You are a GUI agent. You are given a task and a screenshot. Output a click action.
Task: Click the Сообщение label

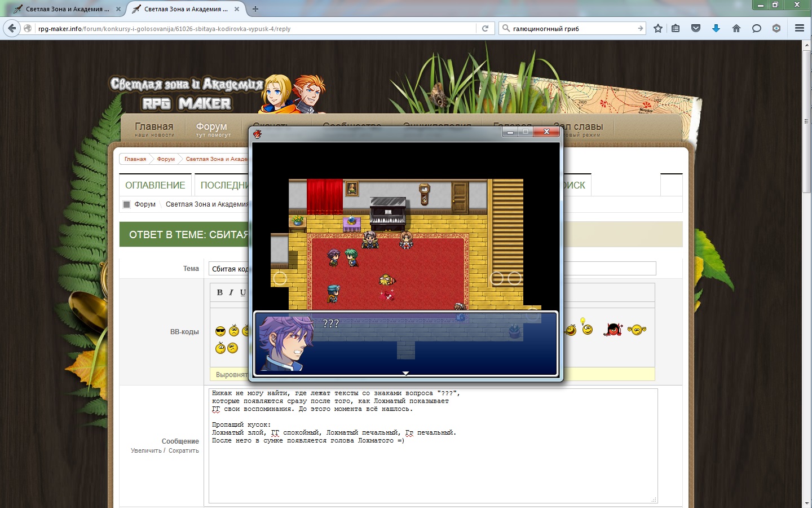pyautogui.click(x=180, y=441)
